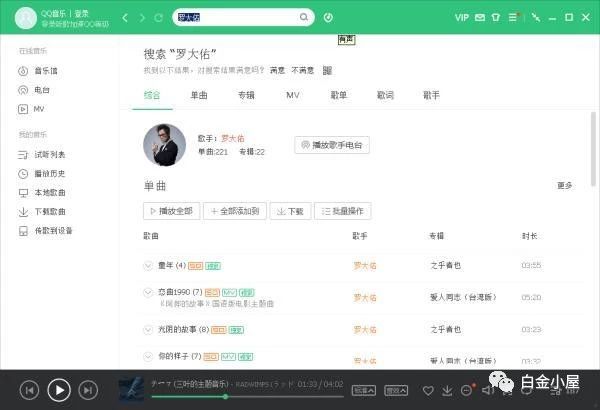Click the 下载 button above song list

click(290, 211)
